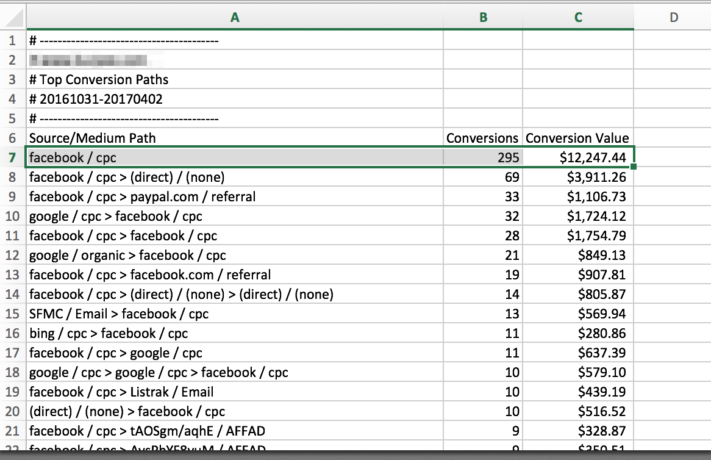Click the '# 20161031-20170402' date range cell

coord(96,99)
